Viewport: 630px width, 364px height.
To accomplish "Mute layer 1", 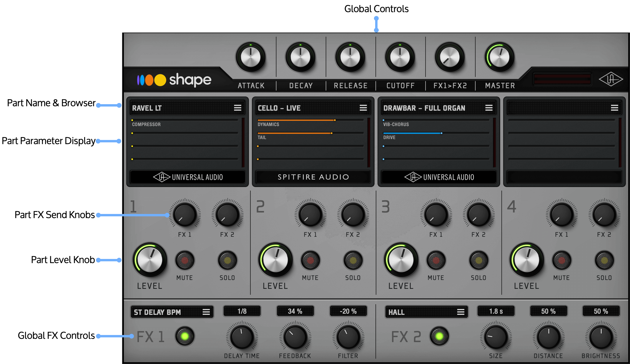I will (185, 260).
